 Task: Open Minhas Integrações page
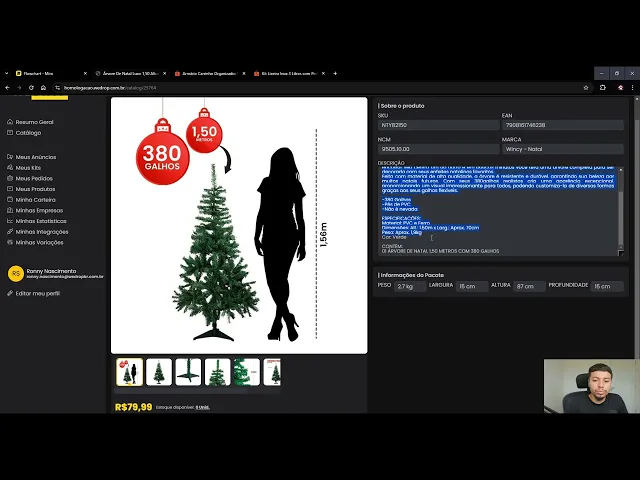[x=42, y=231]
